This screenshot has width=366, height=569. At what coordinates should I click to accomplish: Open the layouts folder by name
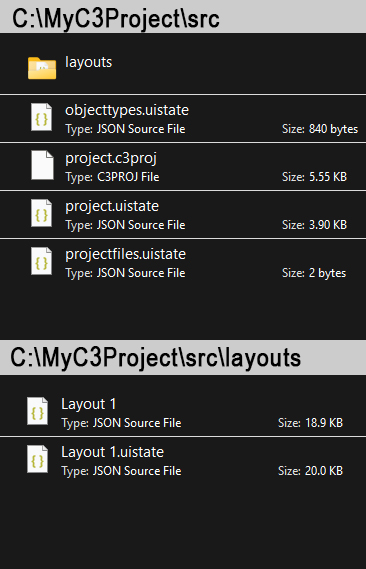89,62
